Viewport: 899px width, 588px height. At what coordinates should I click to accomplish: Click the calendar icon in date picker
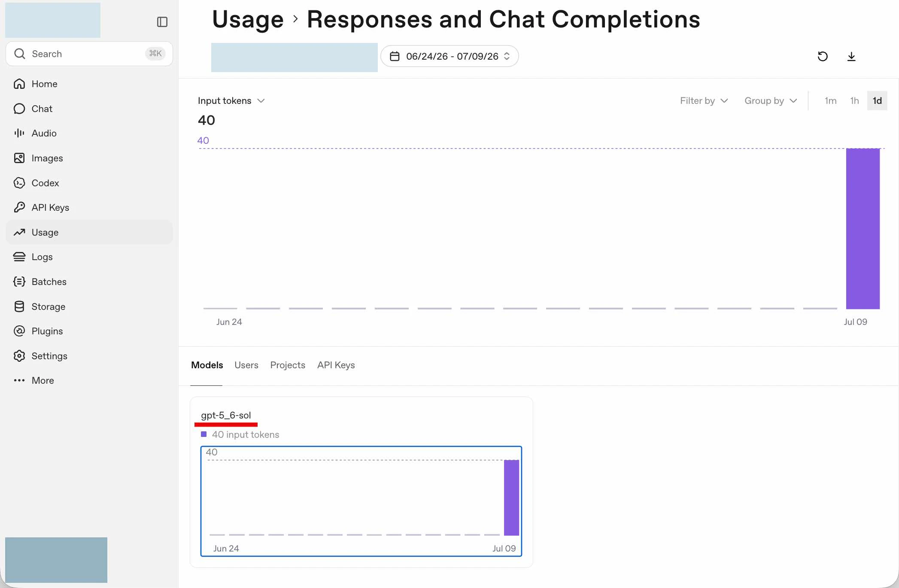pyautogui.click(x=395, y=56)
